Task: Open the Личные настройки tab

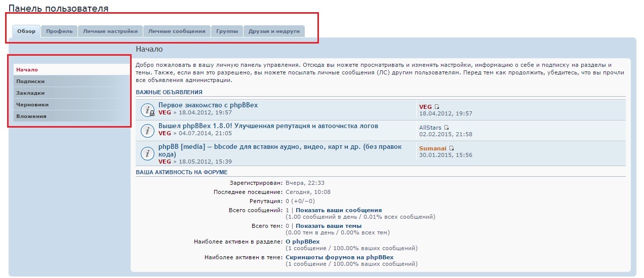Action: pos(110,31)
